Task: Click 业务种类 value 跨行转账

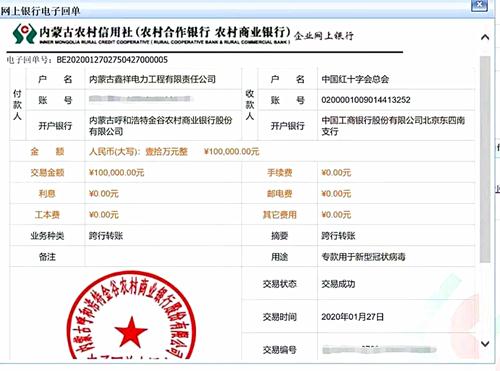Action: coord(106,236)
